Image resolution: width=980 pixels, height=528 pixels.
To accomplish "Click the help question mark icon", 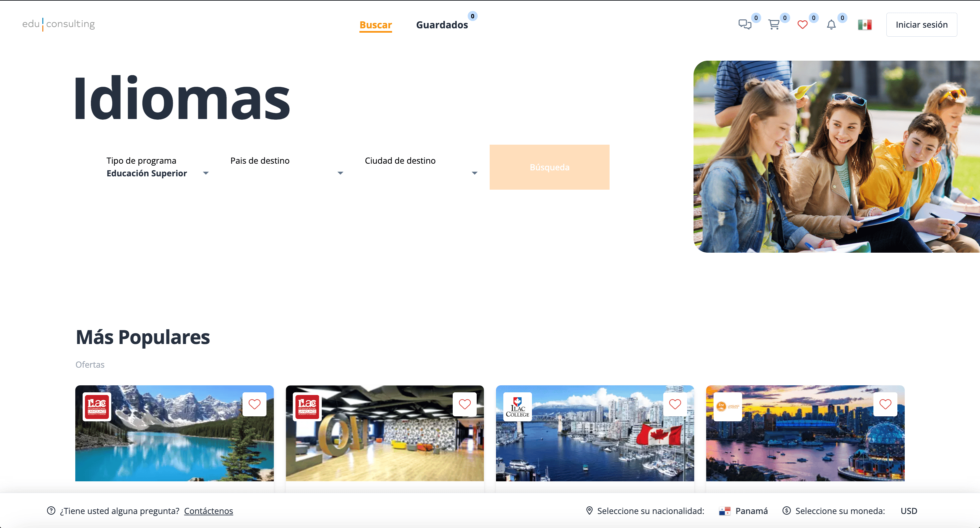I will 50,511.
